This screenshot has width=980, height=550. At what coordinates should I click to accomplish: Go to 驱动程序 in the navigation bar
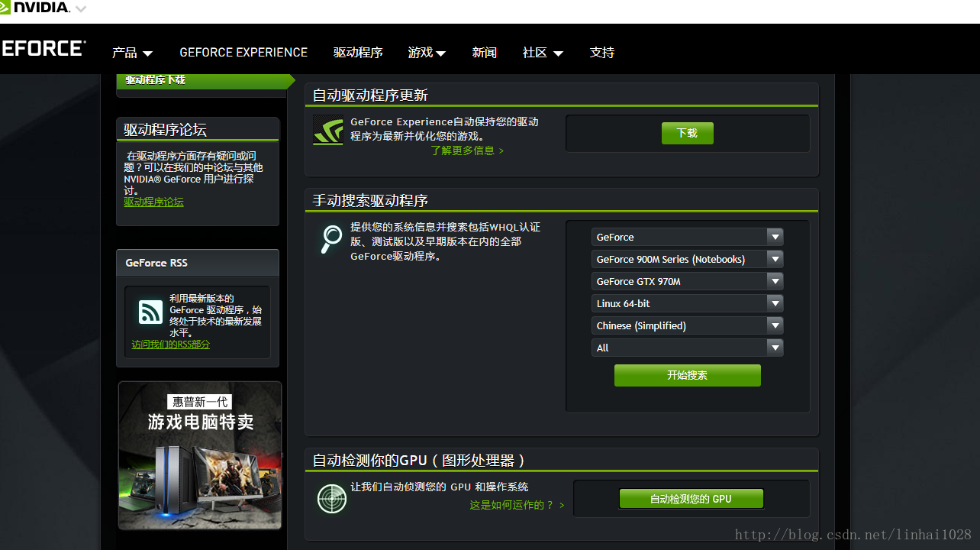coord(358,53)
